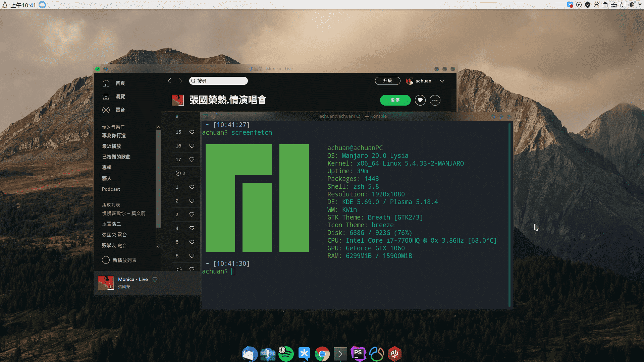Expand hidden system tray icons arrow
644x362 pixels.
coord(640,5)
